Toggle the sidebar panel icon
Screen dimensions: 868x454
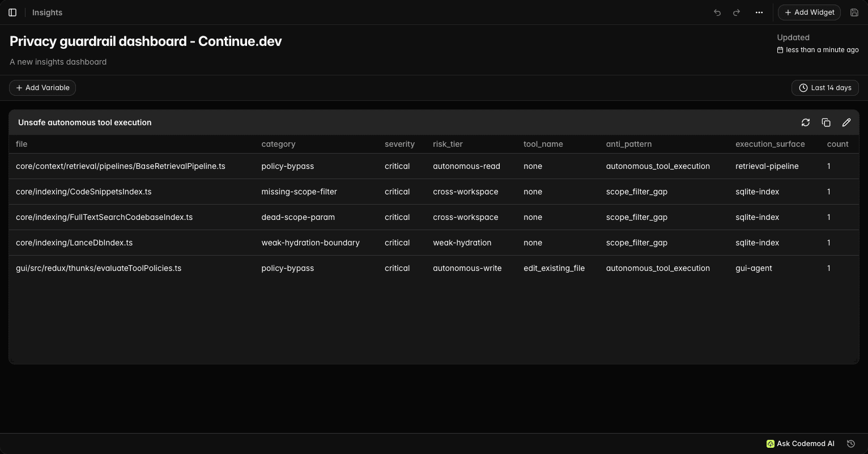point(12,12)
